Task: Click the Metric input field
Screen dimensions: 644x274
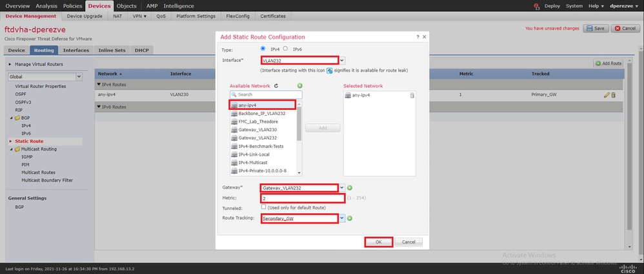Action: [x=303, y=198]
